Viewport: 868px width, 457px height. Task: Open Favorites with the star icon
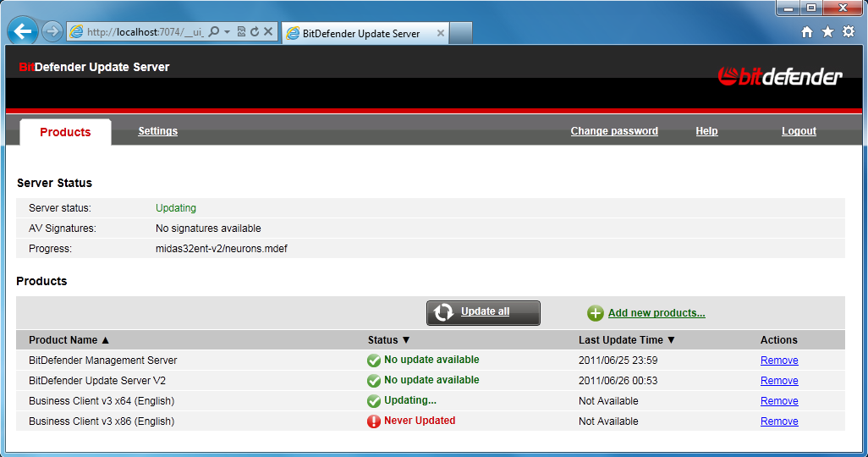tap(827, 31)
